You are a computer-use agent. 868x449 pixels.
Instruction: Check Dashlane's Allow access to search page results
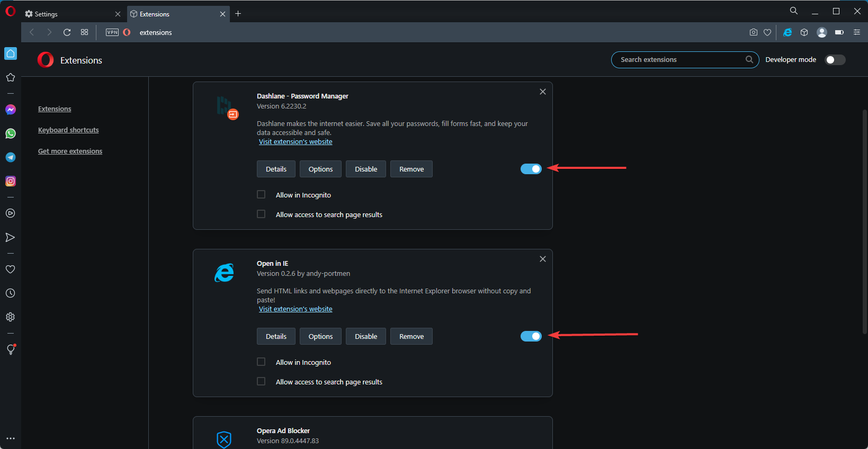(261, 214)
